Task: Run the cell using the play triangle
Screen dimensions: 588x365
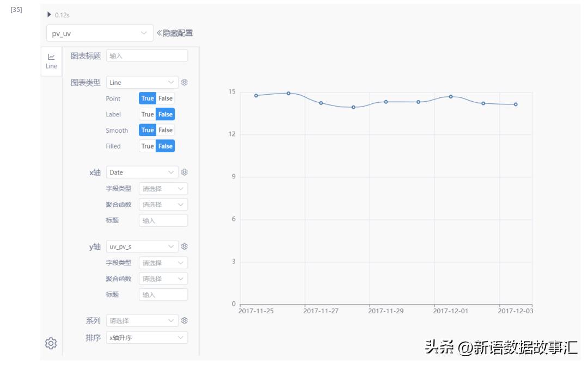Action: coord(48,14)
